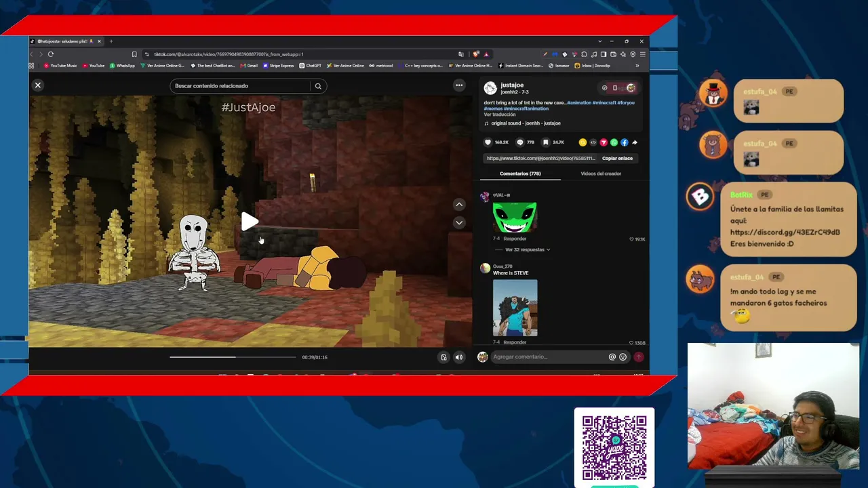Open the Gmail bookmark
This screenshot has height=488, width=868.
coord(249,66)
